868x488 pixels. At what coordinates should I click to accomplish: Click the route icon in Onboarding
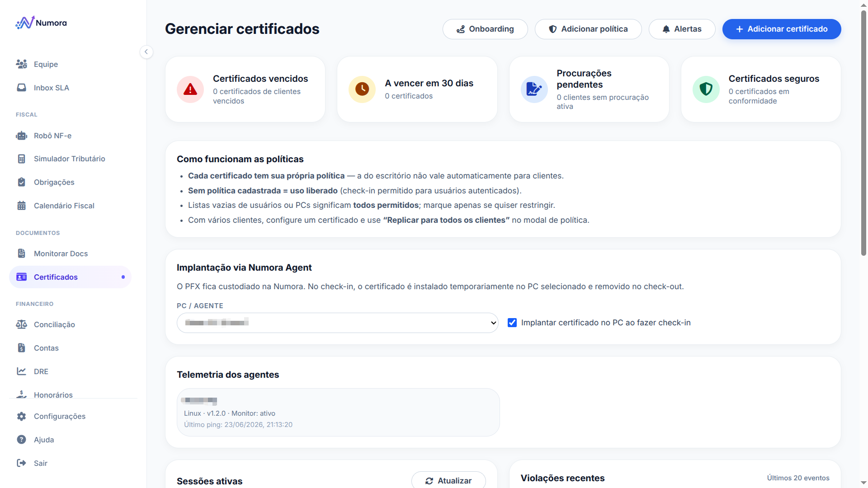(460, 29)
